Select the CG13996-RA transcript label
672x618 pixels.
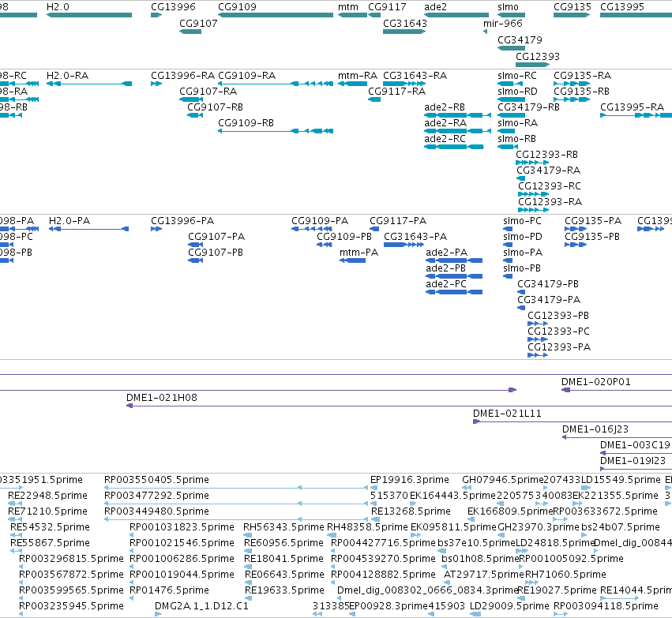point(183,76)
